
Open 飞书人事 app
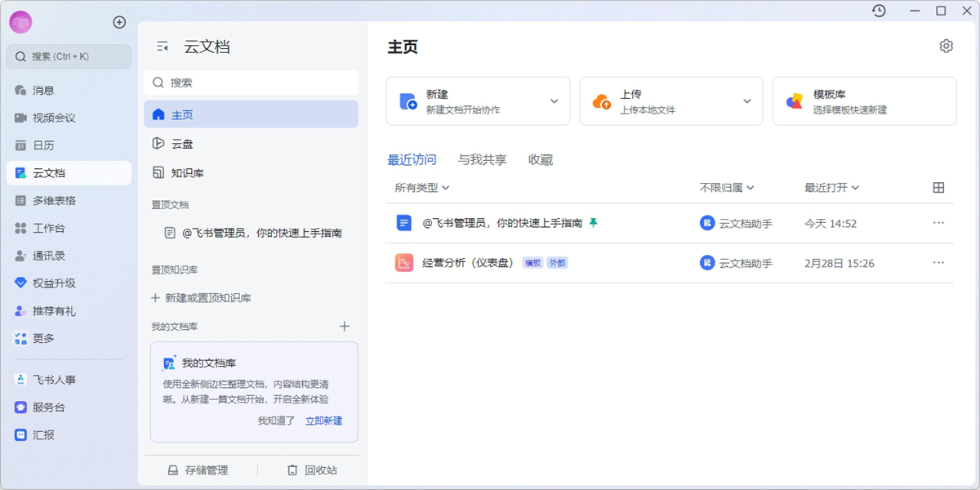tap(69, 380)
